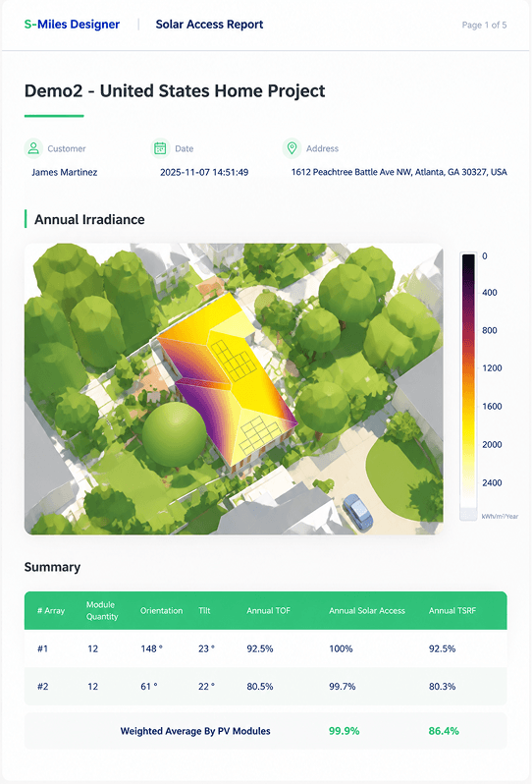Click the Address location pin icon
The image size is (532, 784).
point(292,148)
